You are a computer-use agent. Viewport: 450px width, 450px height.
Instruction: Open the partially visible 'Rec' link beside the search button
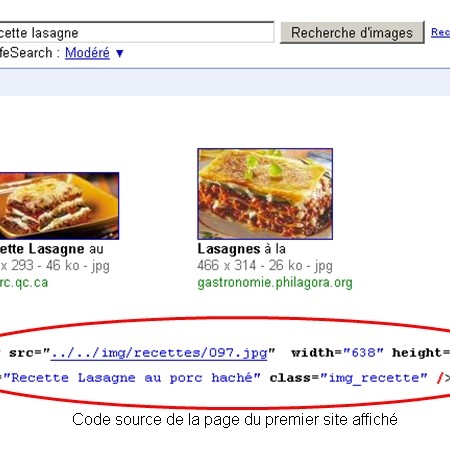click(440, 32)
